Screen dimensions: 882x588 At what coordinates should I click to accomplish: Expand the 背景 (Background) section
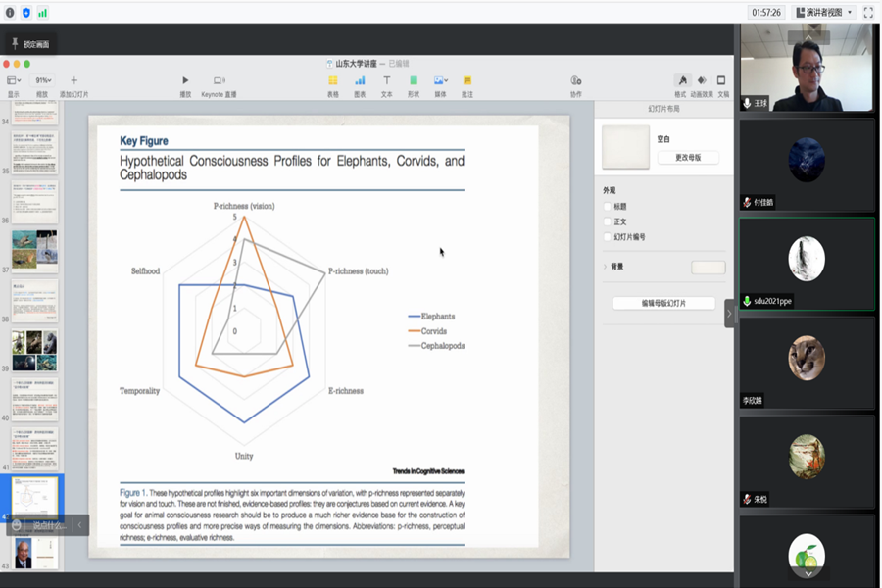point(605,267)
